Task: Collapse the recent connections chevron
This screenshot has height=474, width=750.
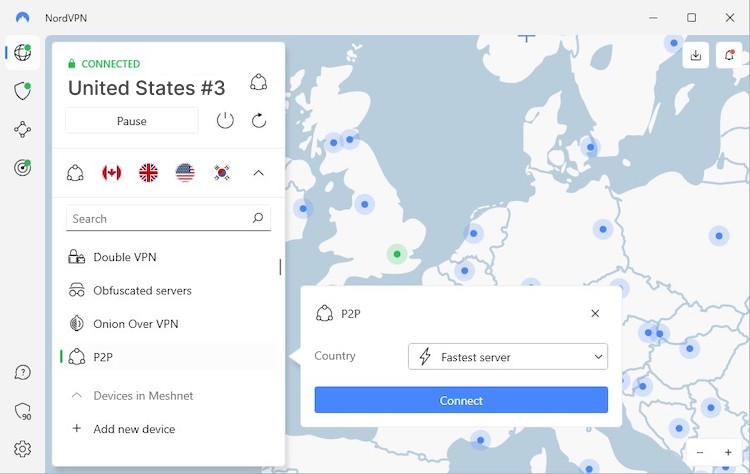Action: click(x=258, y=173)
